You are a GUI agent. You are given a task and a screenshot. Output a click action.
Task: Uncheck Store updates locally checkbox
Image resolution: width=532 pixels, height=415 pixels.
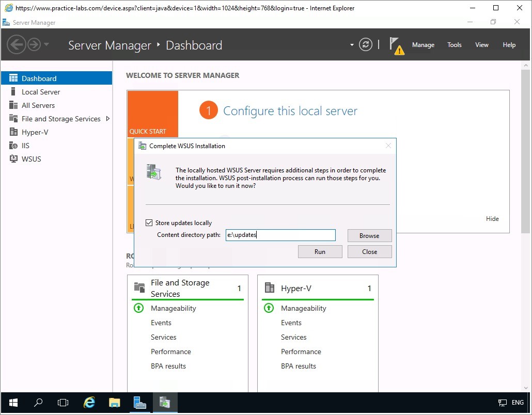tap(149, 223)
